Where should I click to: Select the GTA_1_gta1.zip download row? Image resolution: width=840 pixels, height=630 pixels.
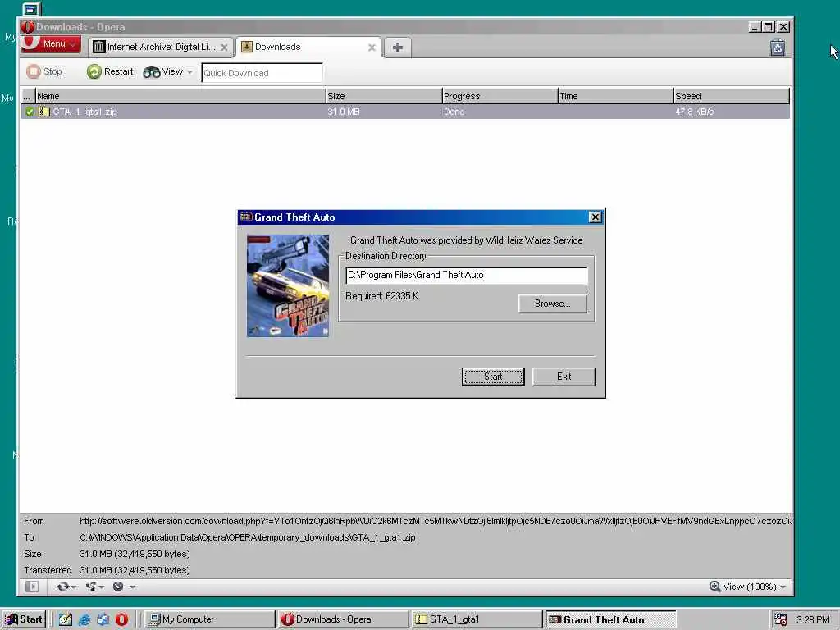click(405, 112)
